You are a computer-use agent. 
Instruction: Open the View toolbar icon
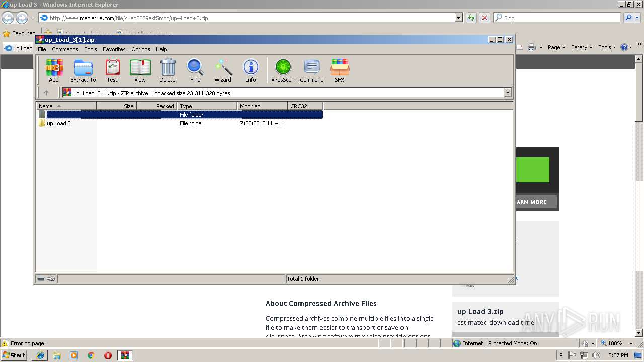click(140, 71)
